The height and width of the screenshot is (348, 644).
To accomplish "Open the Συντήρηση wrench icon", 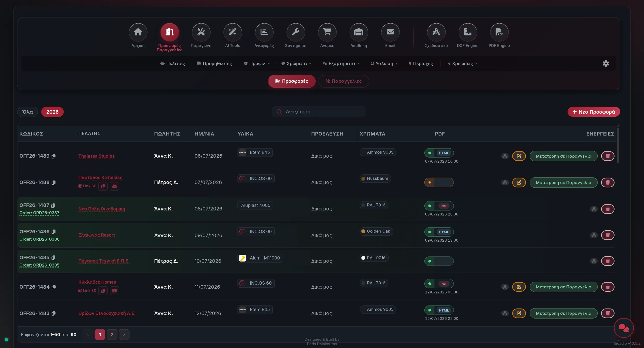I will pyautogui.click(x=296, y=32).
